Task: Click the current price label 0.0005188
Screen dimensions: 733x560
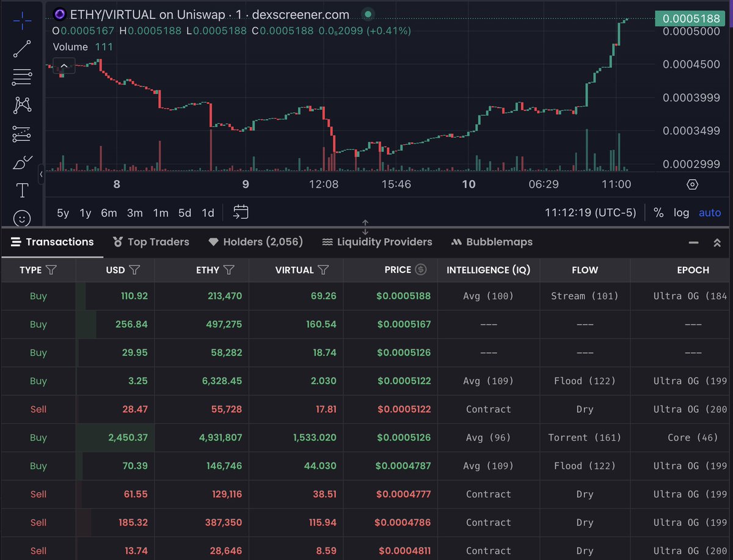Action: pyautogui.click(x=690, y=18)
